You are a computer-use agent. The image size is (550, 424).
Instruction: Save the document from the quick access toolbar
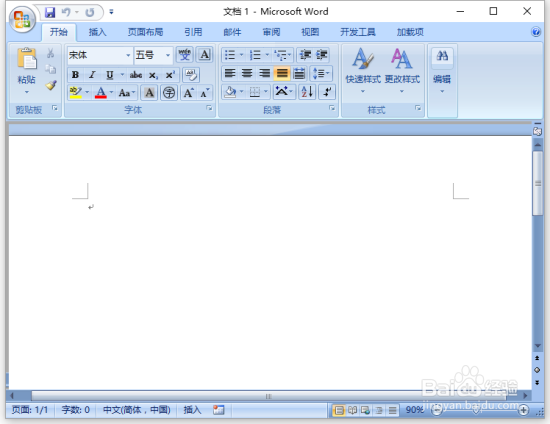pyautogui.click(x=50, y=13)
